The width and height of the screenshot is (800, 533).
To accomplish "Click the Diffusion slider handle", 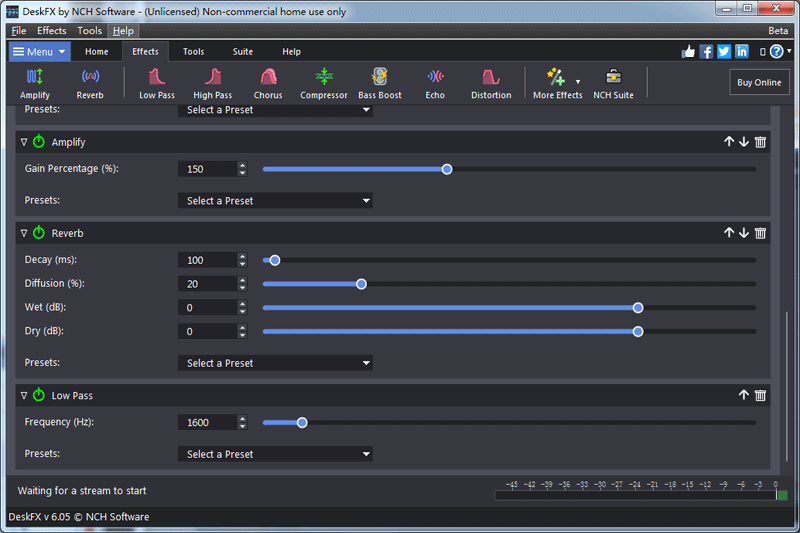I will click(x=361, y=284).
